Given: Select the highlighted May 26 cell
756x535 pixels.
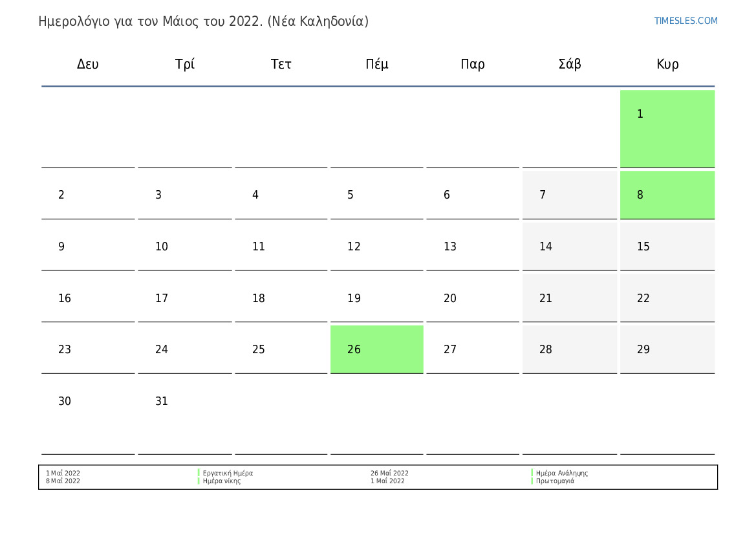Looking at the screenshot, I should pos(376,349).
